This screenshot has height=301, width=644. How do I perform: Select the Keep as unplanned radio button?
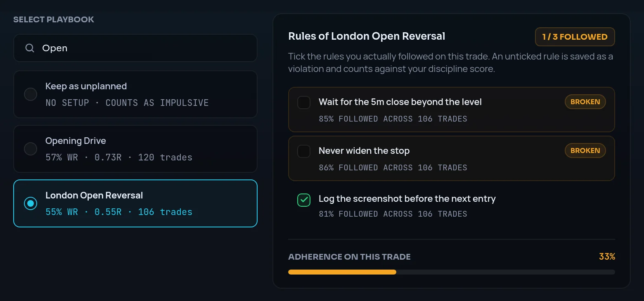[x=31, y=94]
